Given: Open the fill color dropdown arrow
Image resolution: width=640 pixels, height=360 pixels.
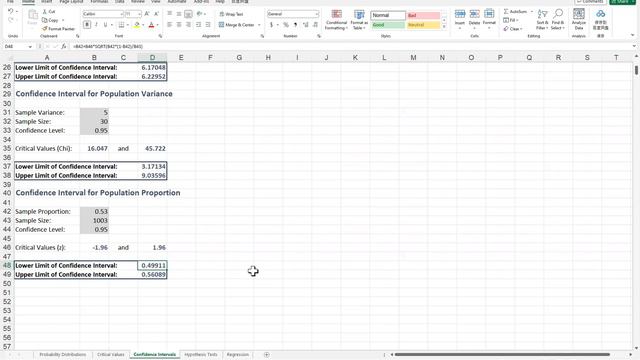Looking at the screenshot, I should pyautogui.click(x=143, y=25).
